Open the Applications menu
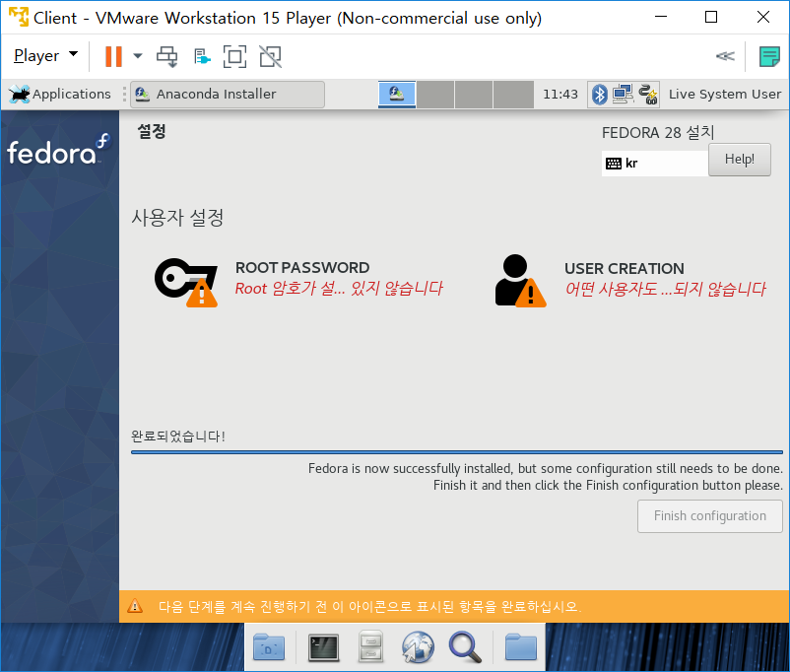The height and width of the screenshot is (672, 790). click(x=60, y=94)
